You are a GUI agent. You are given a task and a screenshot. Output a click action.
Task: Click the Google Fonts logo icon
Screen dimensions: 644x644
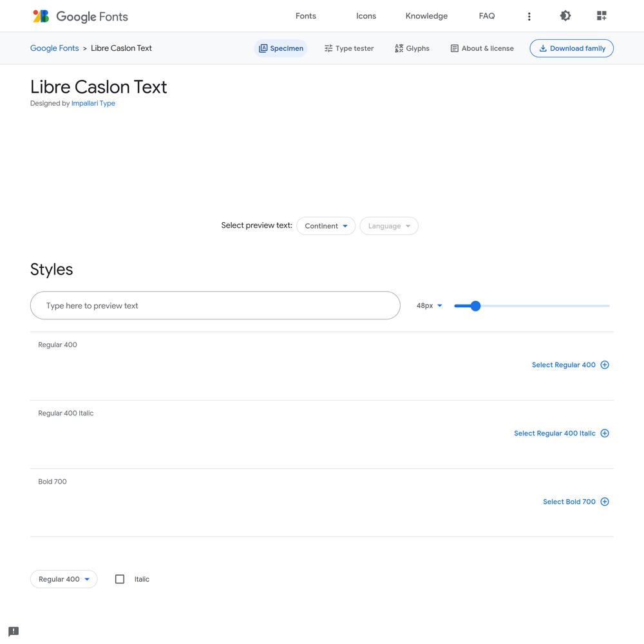coord(41,16)
